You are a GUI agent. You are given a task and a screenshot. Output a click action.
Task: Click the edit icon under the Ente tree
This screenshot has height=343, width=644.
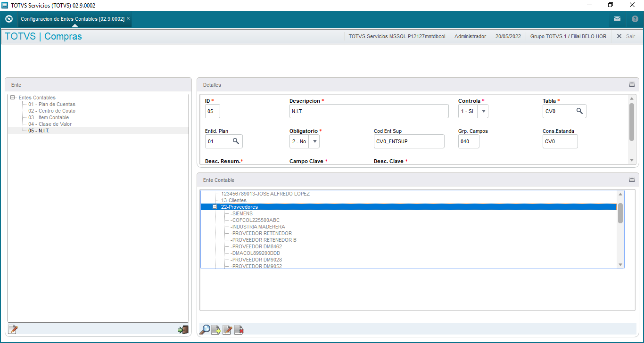pyautogui.click(x=13, y=330)
